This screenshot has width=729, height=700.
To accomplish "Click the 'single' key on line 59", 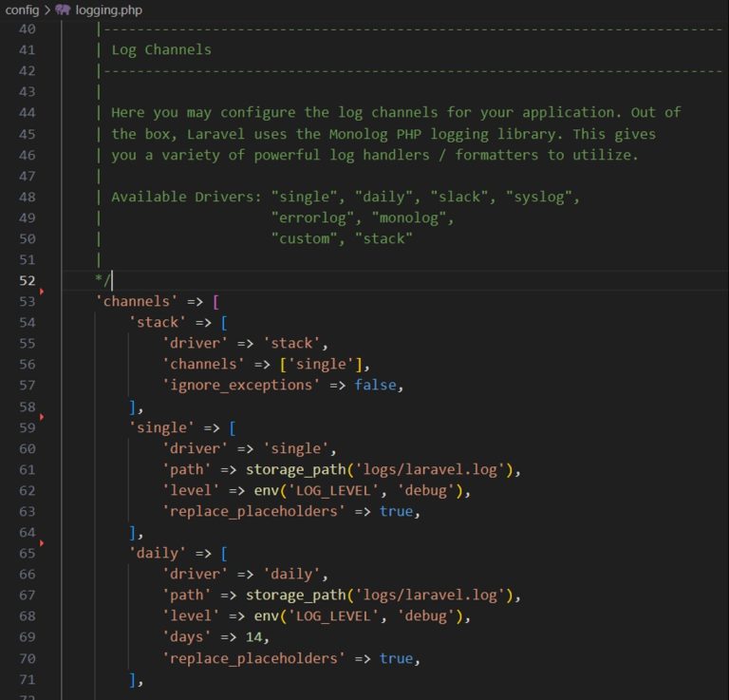I will click(161, 427).
